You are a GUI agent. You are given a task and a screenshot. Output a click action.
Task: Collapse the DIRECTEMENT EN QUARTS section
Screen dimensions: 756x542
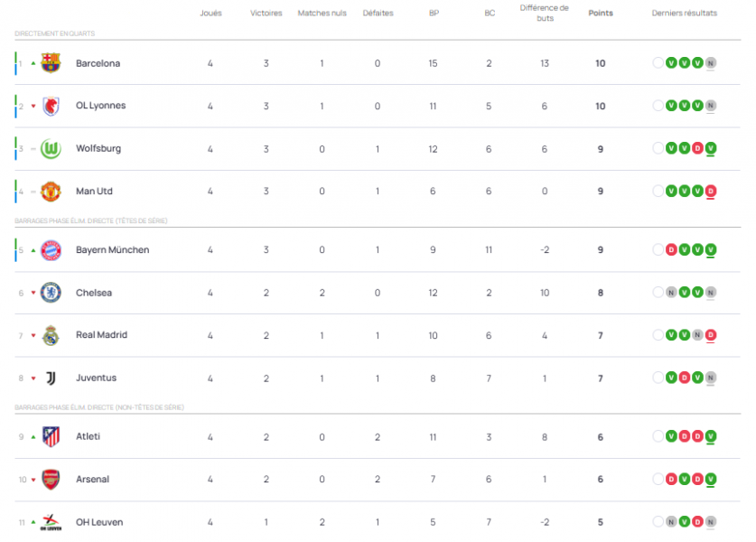pyautogui.click(x=57, y=33)
